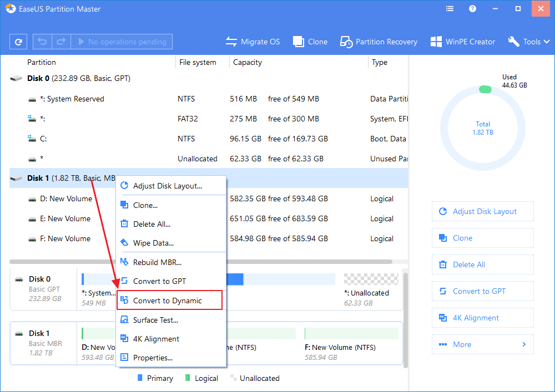Click the Partition column header

[x=42, y=62]
